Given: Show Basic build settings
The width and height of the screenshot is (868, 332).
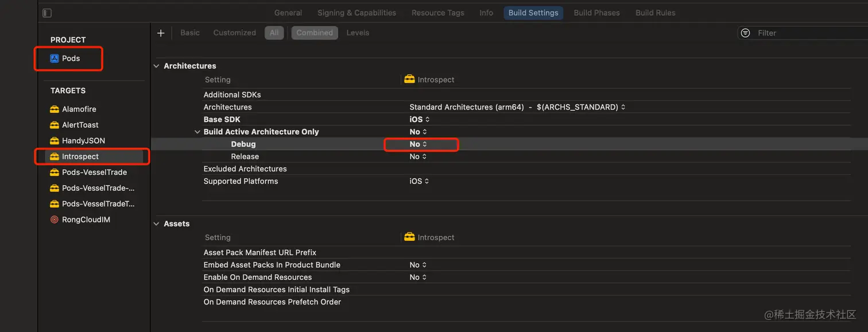Looking at the screenshot, I should (x=190, y=33).
